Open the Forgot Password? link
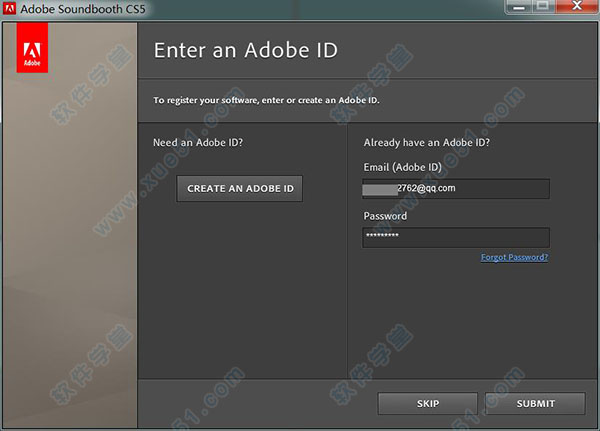The image size is (600, 431). click(x=514, y=257)
